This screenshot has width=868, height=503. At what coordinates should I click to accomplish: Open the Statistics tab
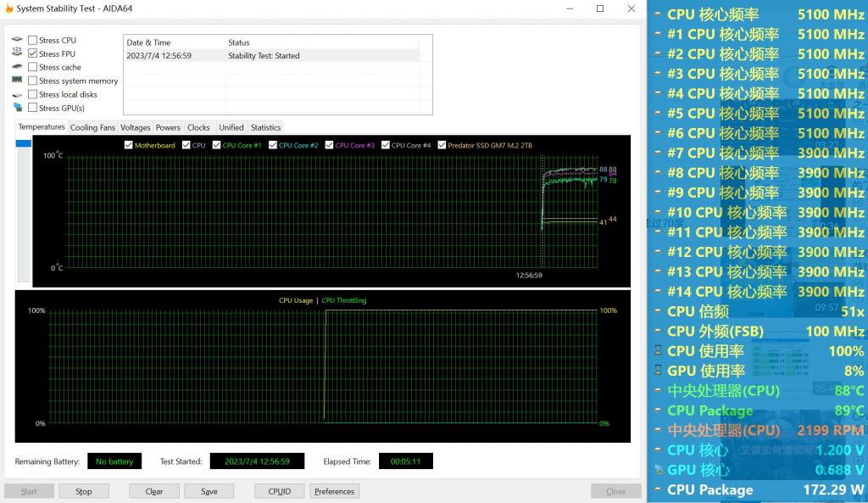tap(265, 127)
